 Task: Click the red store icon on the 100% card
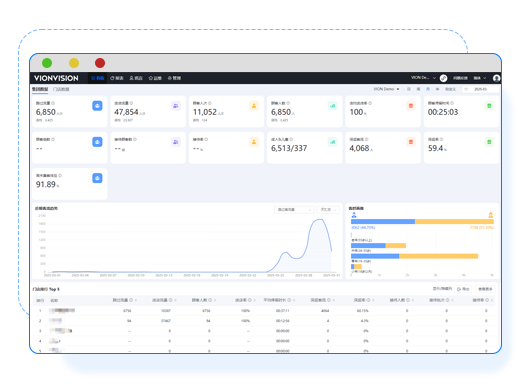coord(411,106)
